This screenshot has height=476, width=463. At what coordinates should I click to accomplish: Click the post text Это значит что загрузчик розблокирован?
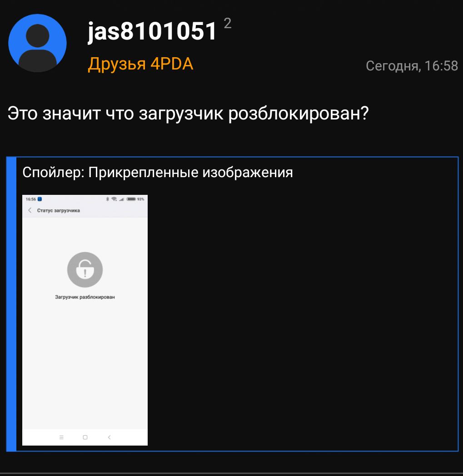point(188,114)
